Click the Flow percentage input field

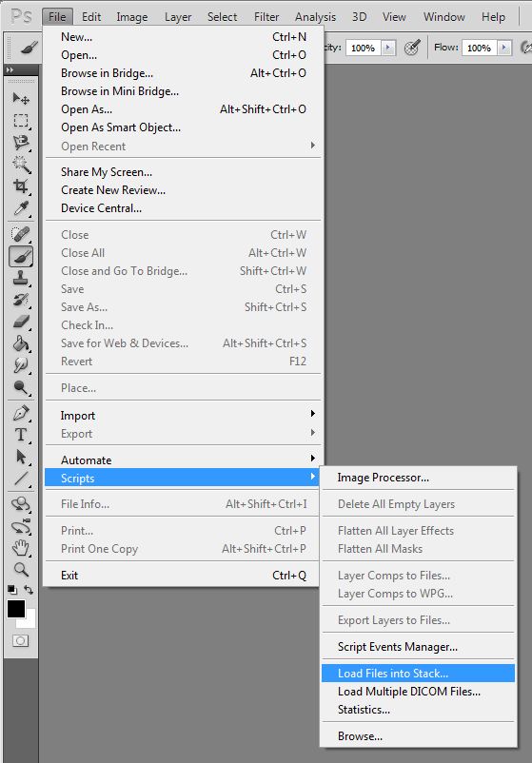point(480,48)
